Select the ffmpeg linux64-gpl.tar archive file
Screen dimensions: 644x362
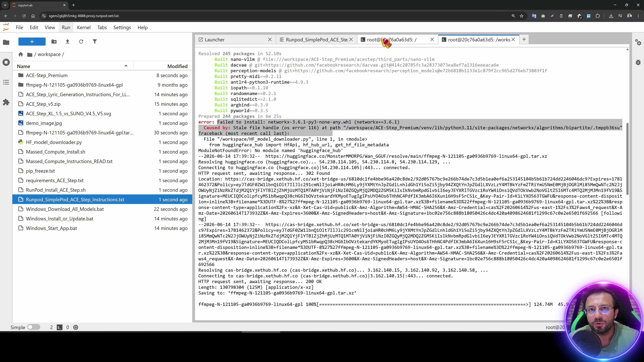(102, 133)
